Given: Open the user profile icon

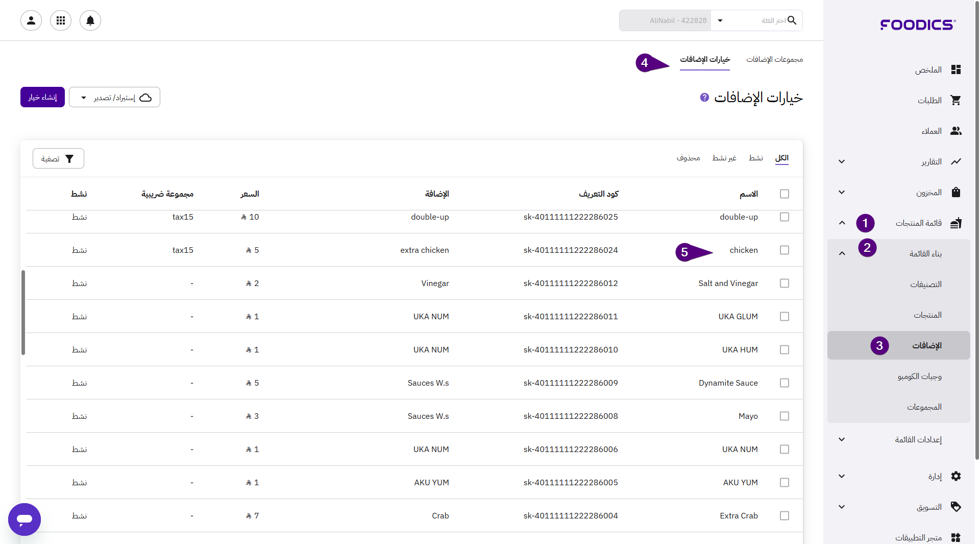Looking at the screenshot, I should pyautogui.click(x=31, y=20).
